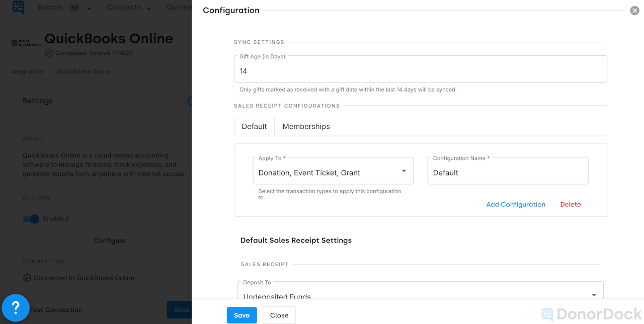Select the Default configuration tab
Screen dimensions: 644x324
click(254, 126)
